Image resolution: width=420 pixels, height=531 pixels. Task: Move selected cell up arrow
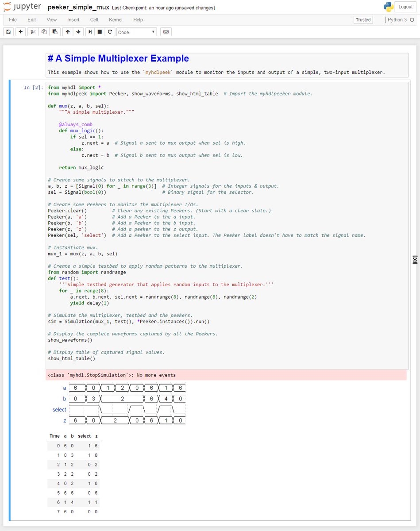tap(67, 32)
